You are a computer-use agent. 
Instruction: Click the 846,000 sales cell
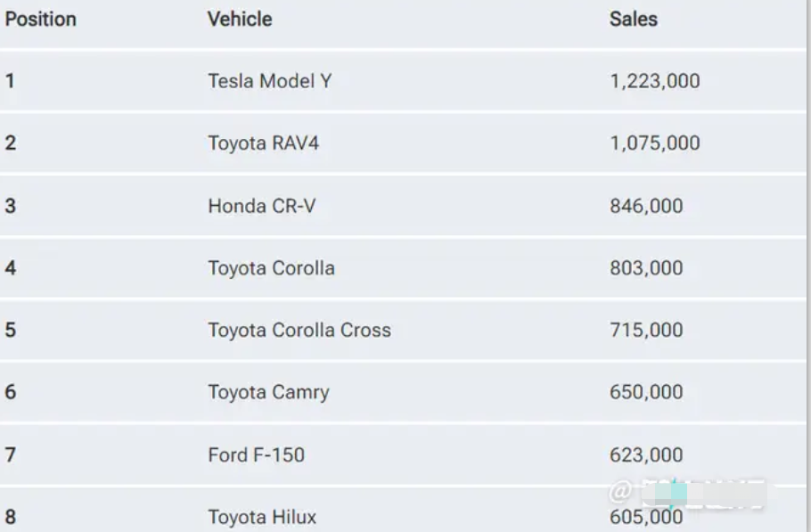coord(645,206)
